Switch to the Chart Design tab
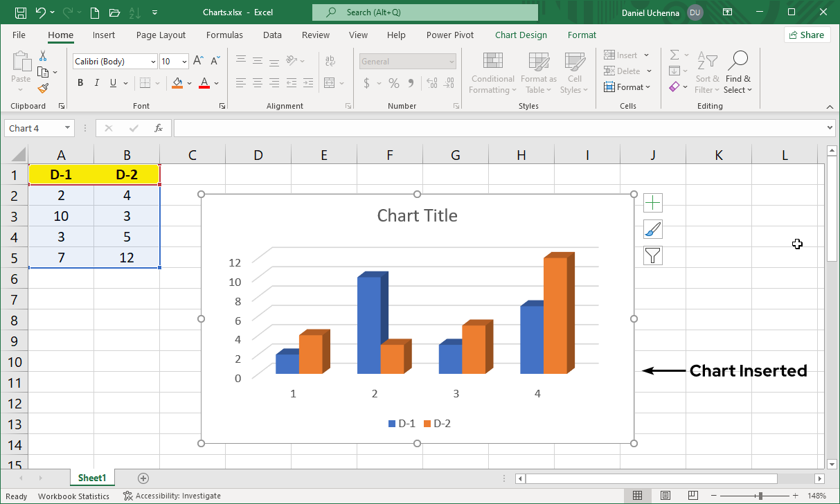The width and height of the screenshot is (840, 504). click(521, 35)
